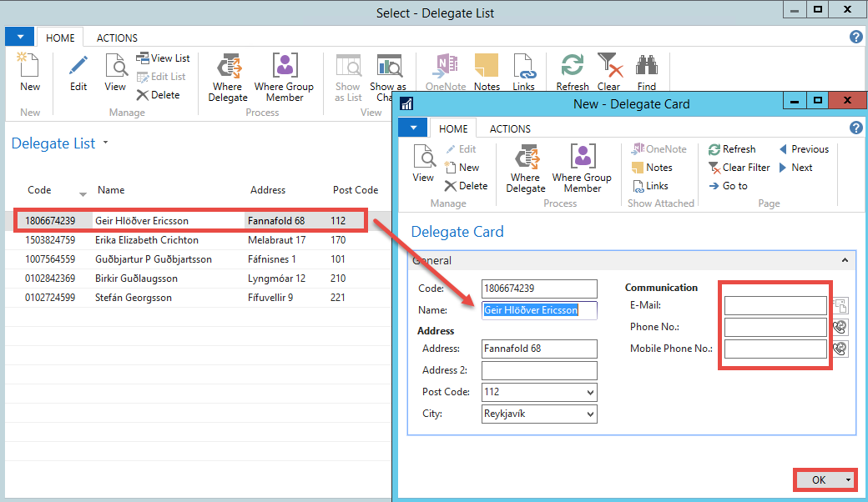The image size is (868, 502).
Task: Select the Erika Elizabeth Crichton row
Action: pyautogui.click(x=147, y=240)
